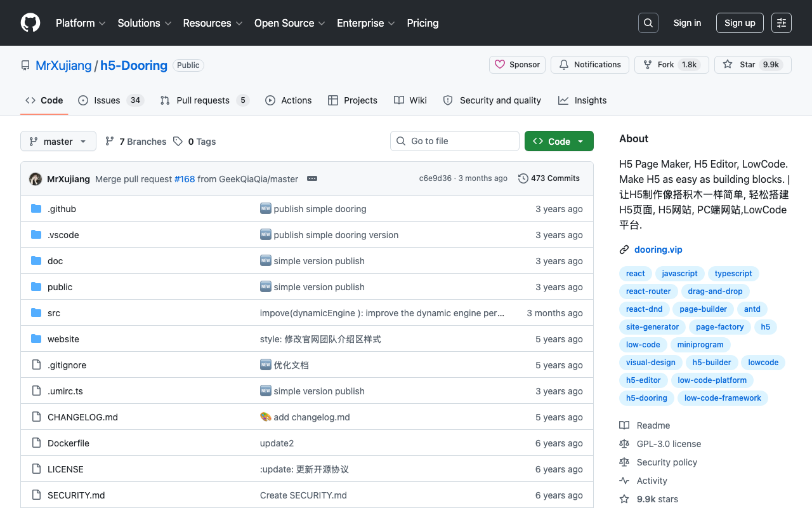Open the master branch selector dropdown
The width and height of the screenshot is (812, 508).
[58, 141]
